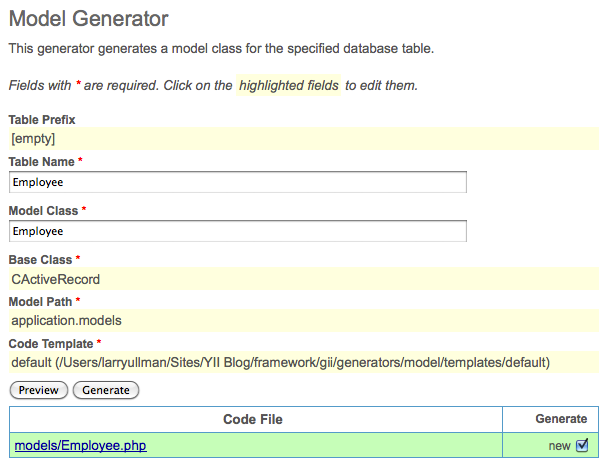Viewport: 606px width, 467px height.
Task: Click the "highlighted fields" sample text
Action: tap(289, 86)
